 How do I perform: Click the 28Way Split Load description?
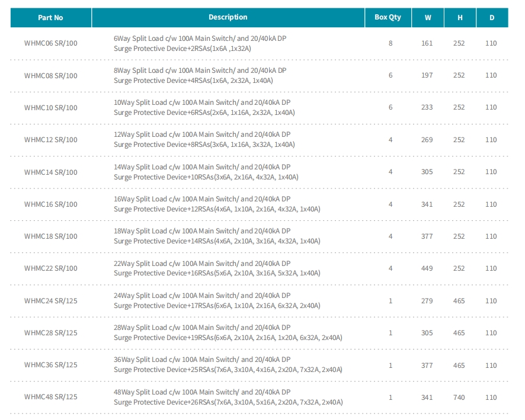click(228, 333)
